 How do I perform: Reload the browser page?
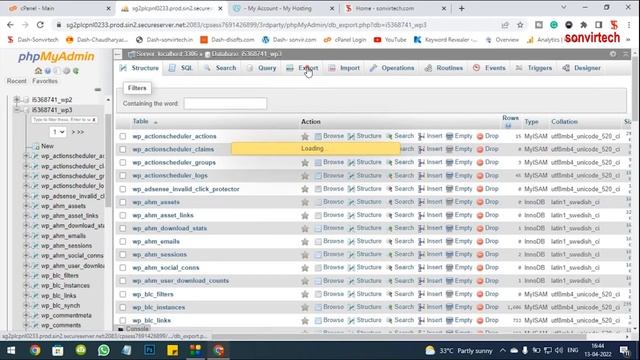[40, 25]
